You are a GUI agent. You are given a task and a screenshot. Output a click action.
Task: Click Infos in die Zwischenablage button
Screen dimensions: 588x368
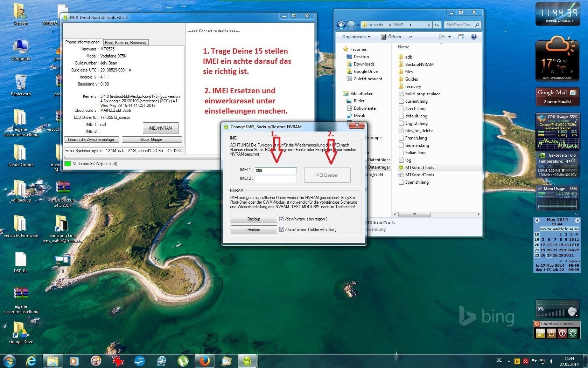pos(91,139)
